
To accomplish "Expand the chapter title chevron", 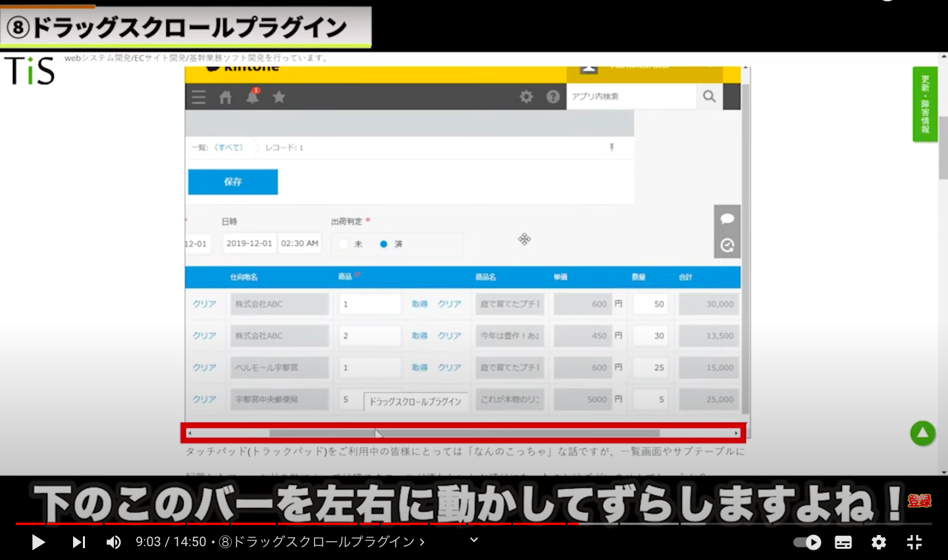I will tap(473, 540).
